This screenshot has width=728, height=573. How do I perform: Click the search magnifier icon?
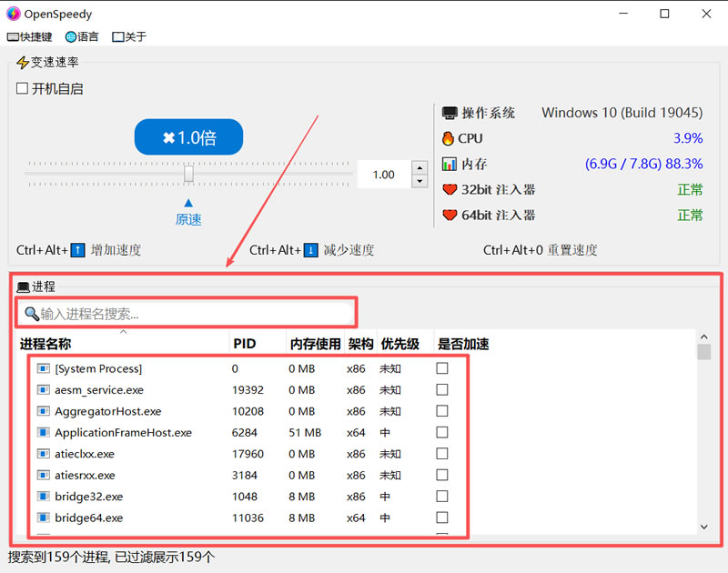pyautogui.click(x=32, y=314)
